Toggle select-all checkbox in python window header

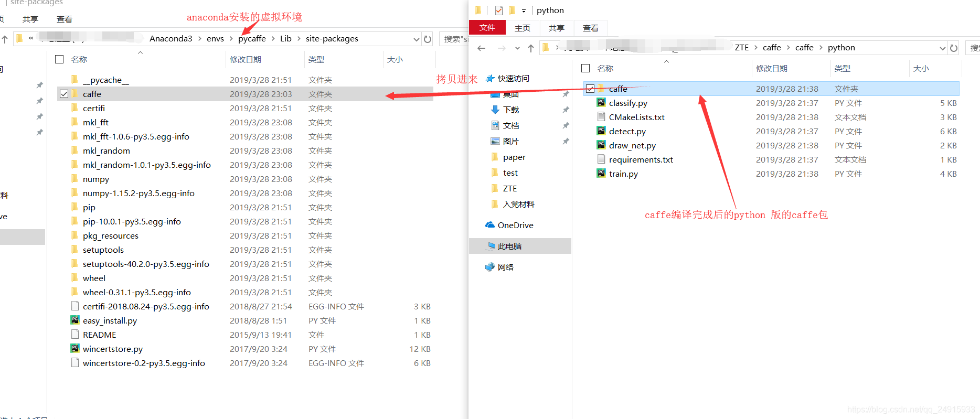585,68
